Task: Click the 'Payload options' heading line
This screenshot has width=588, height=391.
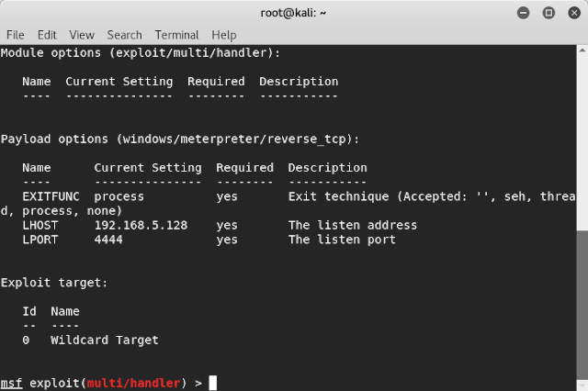Action: click(180, 139)
